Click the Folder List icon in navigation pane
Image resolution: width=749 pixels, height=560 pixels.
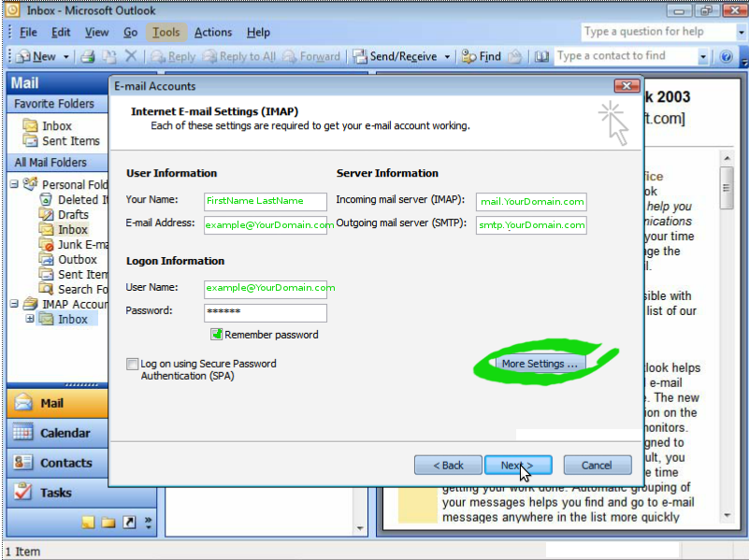coord(108,522)
